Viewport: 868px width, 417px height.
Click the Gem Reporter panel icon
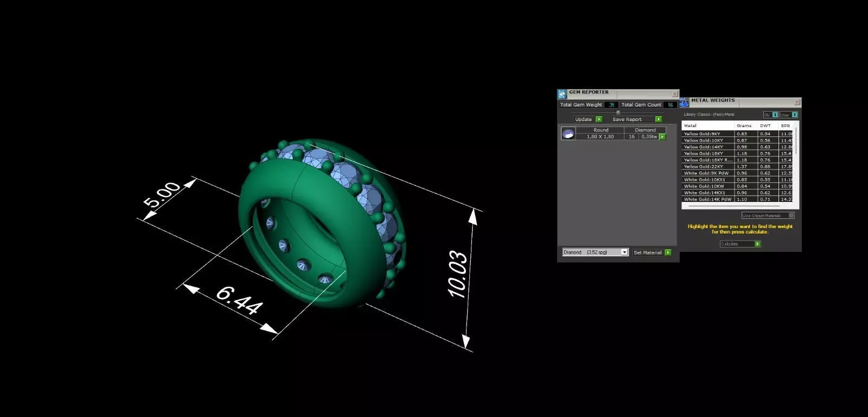[x=562, y=93]
